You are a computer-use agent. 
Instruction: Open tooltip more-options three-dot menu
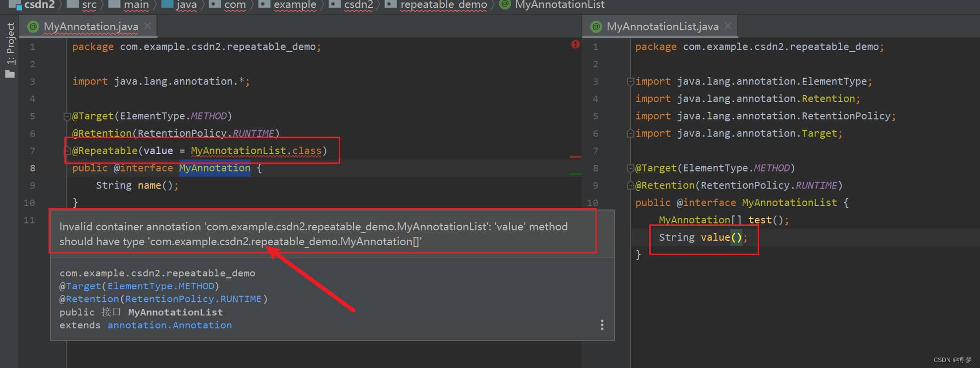602,325
